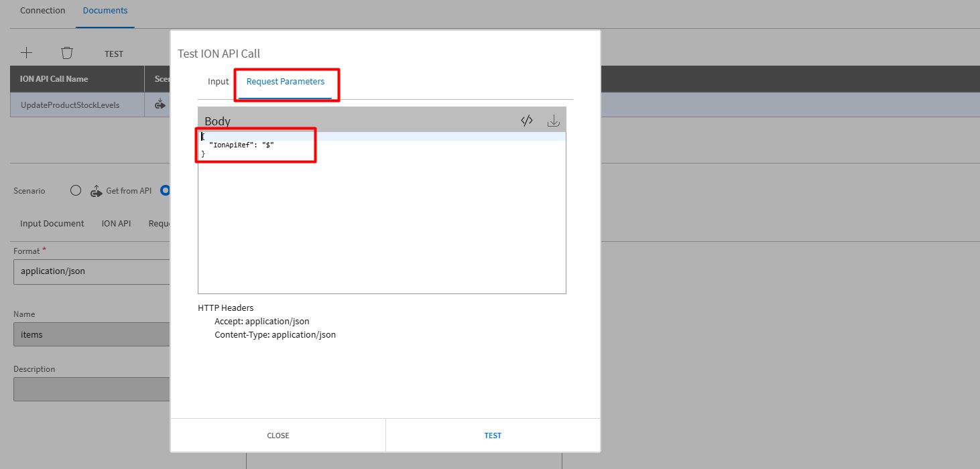This screenshot has width=980, height=469.
Task: Click the Get from API cloud icon
Action: [x=96, y=191]
